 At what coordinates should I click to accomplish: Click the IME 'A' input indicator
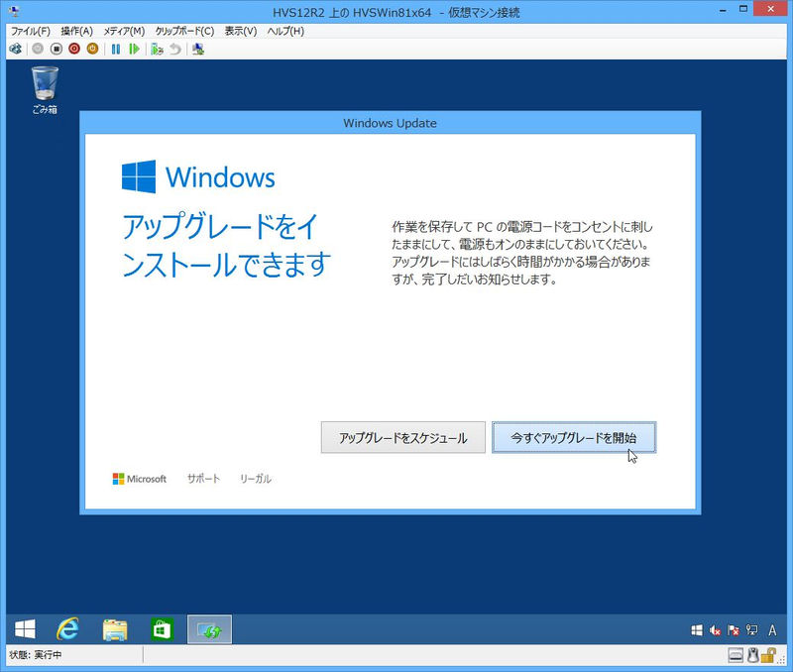pyautogui.click(x=772, y=630)
